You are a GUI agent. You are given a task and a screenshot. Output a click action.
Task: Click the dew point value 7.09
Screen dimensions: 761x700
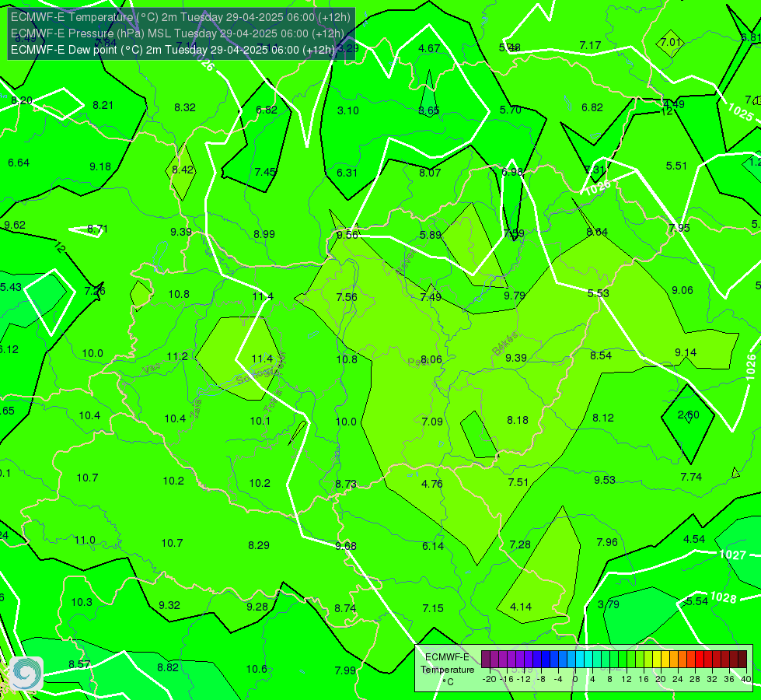coord(432,422)
